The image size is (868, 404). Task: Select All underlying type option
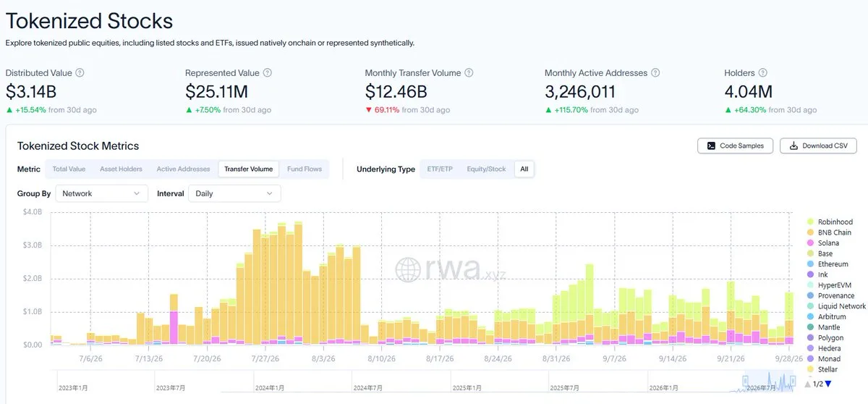(x=524, y=169)
